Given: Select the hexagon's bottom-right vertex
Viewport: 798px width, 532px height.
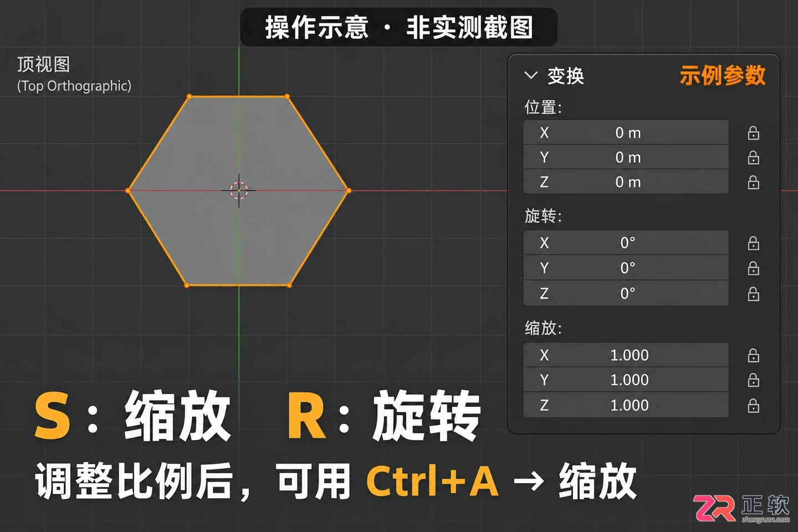Looking at the screenshot, I should click(x=289, y=285).
